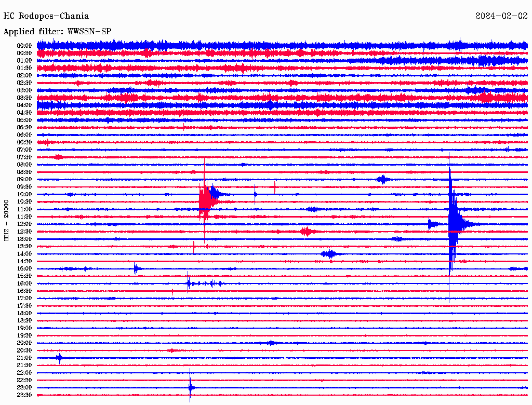
Task: Click the 09:30 time label
Action: (24, 187)
